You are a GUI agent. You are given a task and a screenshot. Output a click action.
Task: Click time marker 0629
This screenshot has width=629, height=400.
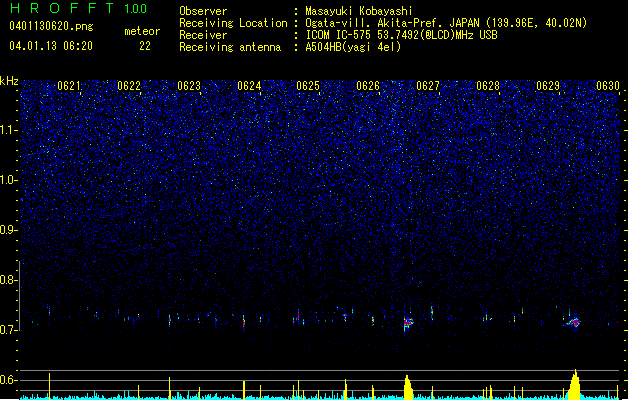tap(548, 86)
